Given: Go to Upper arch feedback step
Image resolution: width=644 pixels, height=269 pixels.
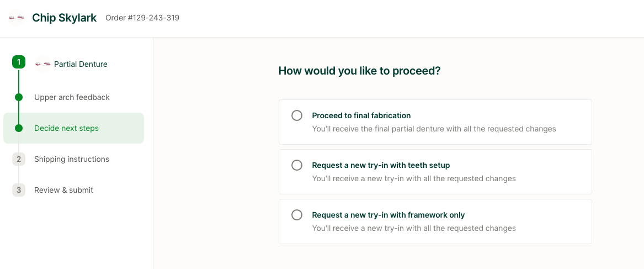Looking at the screenshot, I should pyautogui.click(x=72, y=97).
